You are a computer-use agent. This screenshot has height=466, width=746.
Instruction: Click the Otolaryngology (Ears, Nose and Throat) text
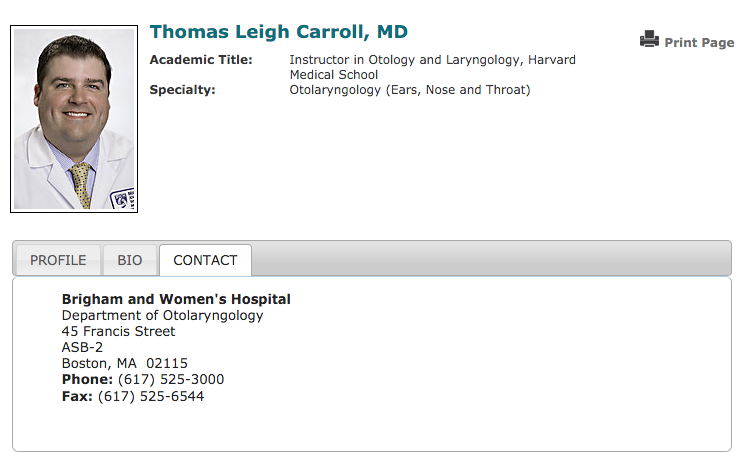point(409,90)
